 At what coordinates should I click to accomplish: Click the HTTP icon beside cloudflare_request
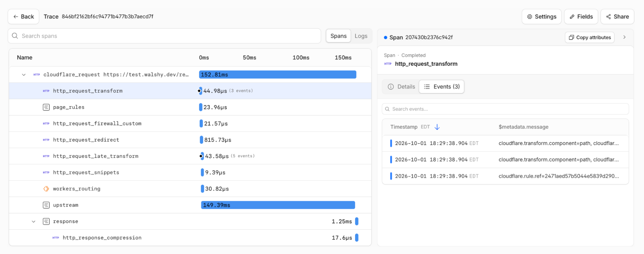pos(37,75)
